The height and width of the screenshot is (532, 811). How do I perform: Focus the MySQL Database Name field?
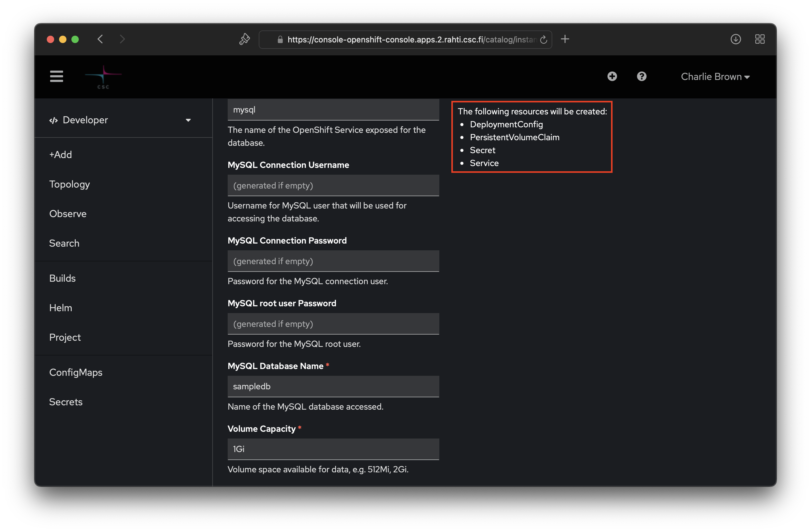pos(333,387)
